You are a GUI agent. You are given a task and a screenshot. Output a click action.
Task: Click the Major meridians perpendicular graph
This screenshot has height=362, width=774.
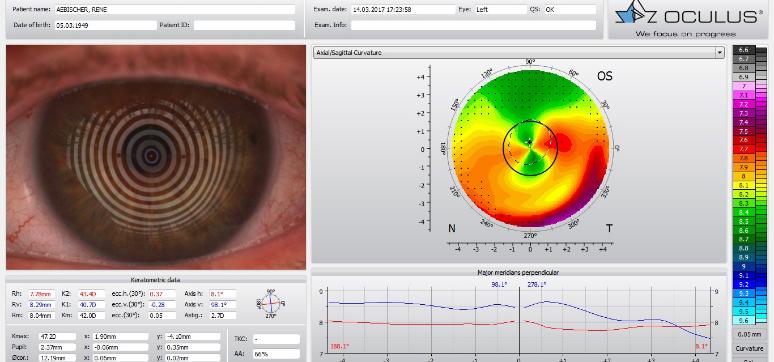pos(519,319)
